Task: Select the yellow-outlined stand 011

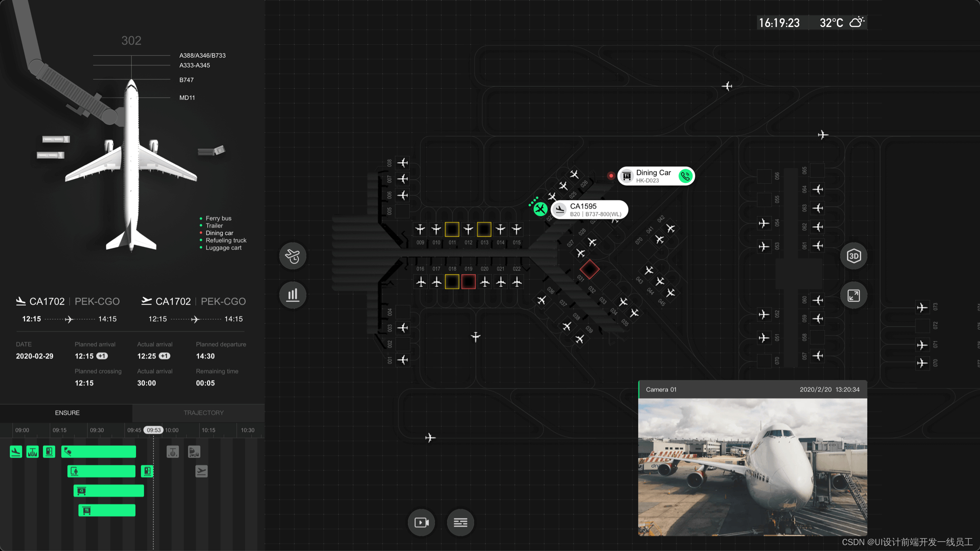Action: (x=452, y=229)
